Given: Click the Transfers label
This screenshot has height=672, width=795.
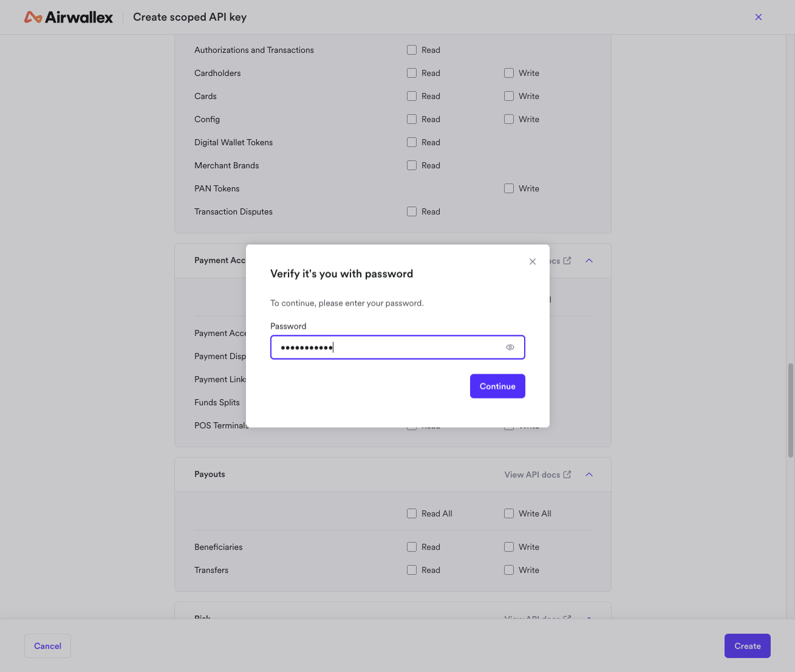Looking at the screenshot, I should (211, 570).
